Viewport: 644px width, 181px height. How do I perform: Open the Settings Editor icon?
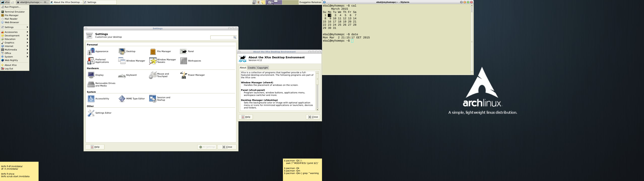tap(91, 113)
